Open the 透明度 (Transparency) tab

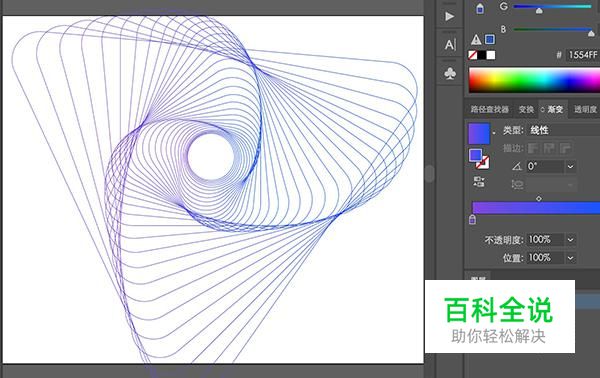585,109
